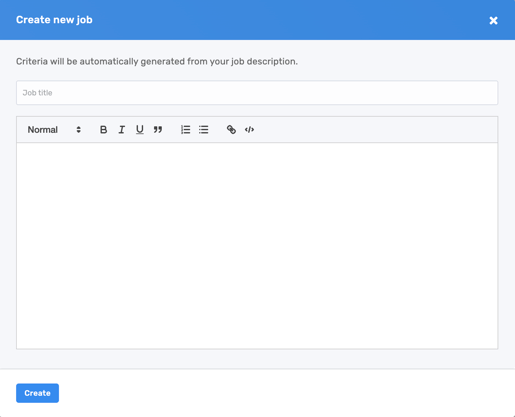Screen dimensions: 515x417
Task: Toggle bold formatting in the editor toolbar
Action: [103, 130]
